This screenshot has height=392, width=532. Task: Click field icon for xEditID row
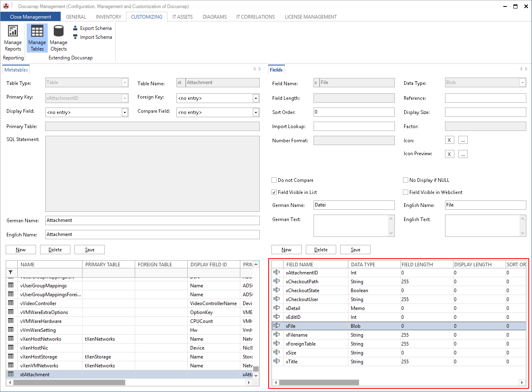tap(277, 317)
